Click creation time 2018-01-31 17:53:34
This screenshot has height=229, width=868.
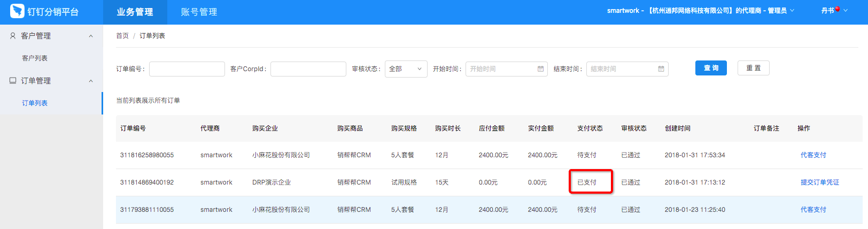pos(695,155)
